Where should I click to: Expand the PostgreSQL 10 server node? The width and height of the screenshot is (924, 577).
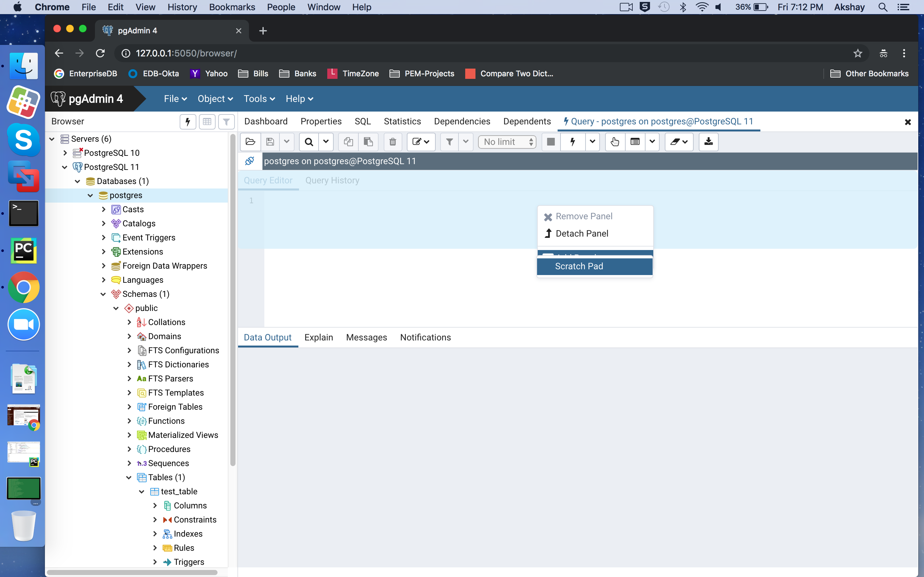(x=65, y=153)
